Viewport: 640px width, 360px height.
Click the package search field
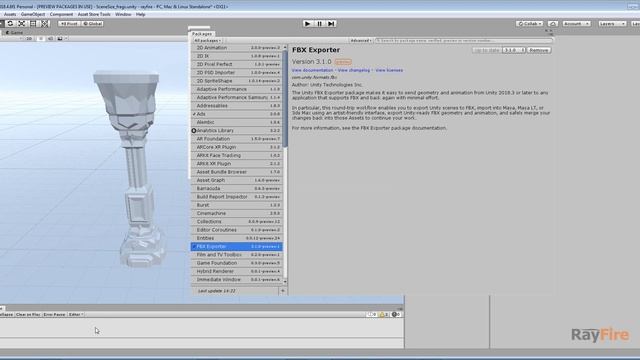pos(464,40)
